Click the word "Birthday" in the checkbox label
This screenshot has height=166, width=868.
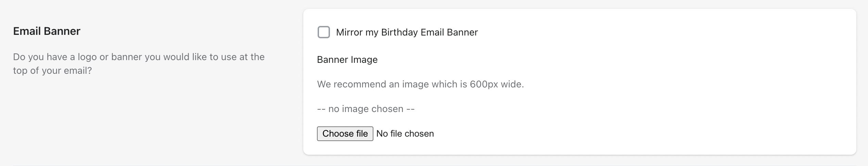coord(399,32)
